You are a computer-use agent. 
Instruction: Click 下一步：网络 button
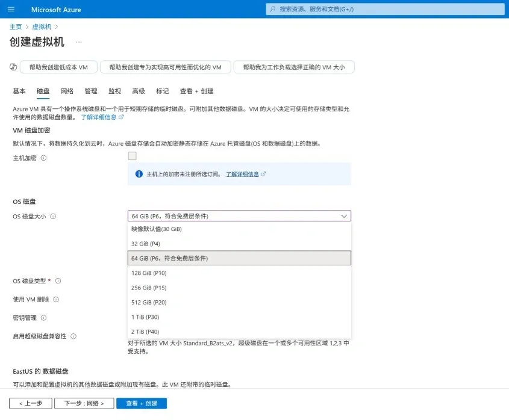[x=84, y=403]
